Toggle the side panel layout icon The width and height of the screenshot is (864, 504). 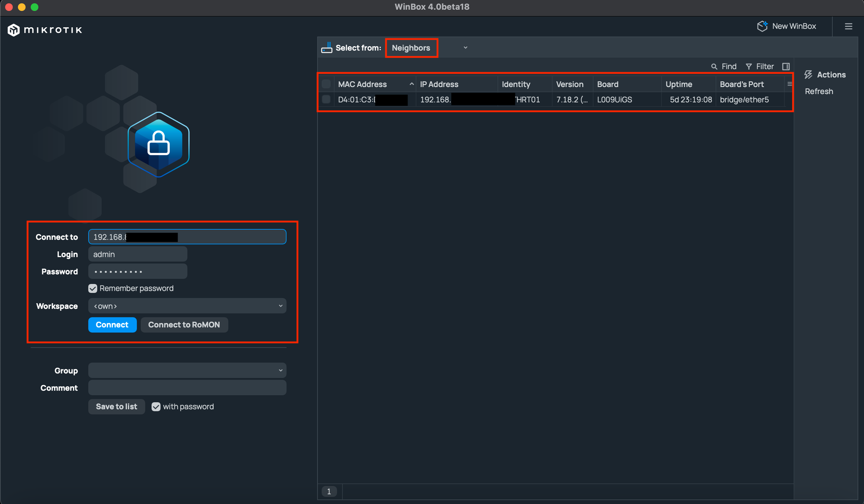coord(786,67)
